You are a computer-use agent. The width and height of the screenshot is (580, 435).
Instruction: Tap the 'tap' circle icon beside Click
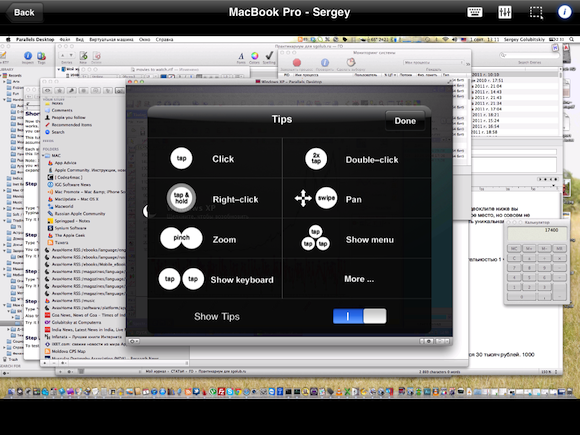click(181, 158)
